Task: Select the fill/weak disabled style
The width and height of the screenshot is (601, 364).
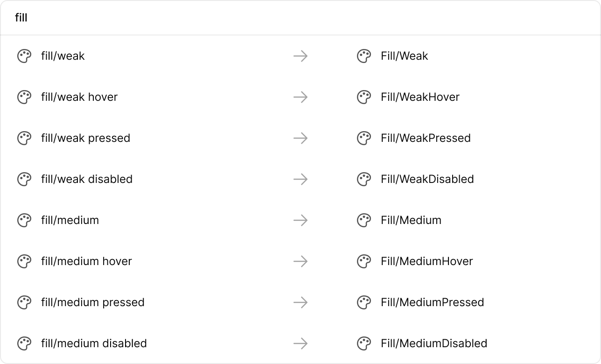Action: pyautogui.click(x=87, y=179)
